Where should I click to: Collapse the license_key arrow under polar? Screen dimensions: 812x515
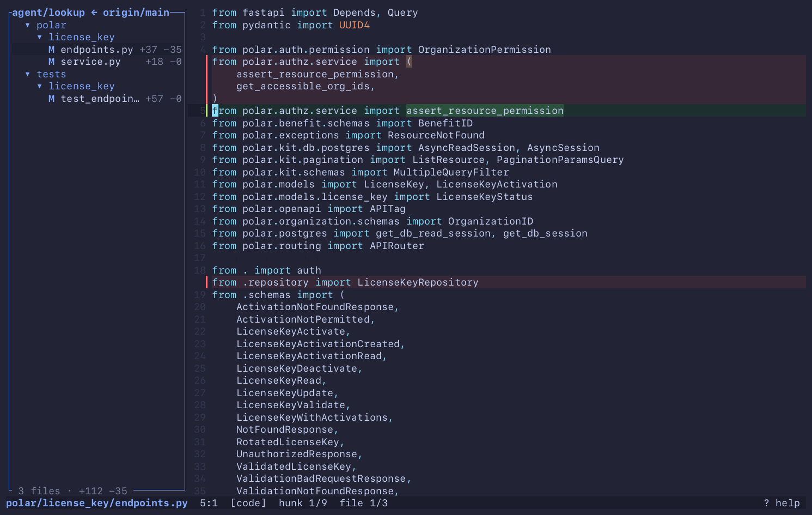click(39, 37)
